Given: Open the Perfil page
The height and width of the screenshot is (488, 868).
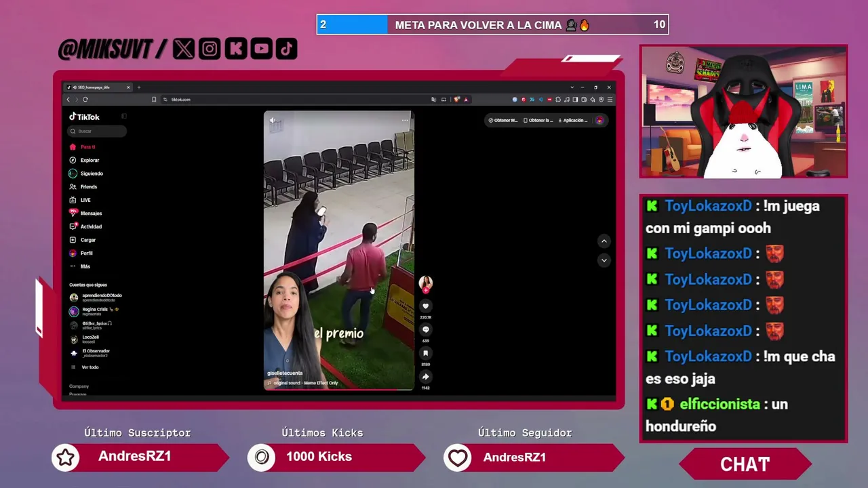Looking at the screenshot, I should [81, 253].
